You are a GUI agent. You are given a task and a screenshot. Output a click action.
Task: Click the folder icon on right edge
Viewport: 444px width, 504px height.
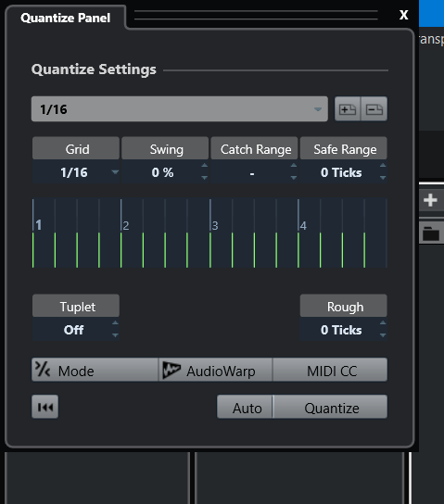(x=431, y=233)
